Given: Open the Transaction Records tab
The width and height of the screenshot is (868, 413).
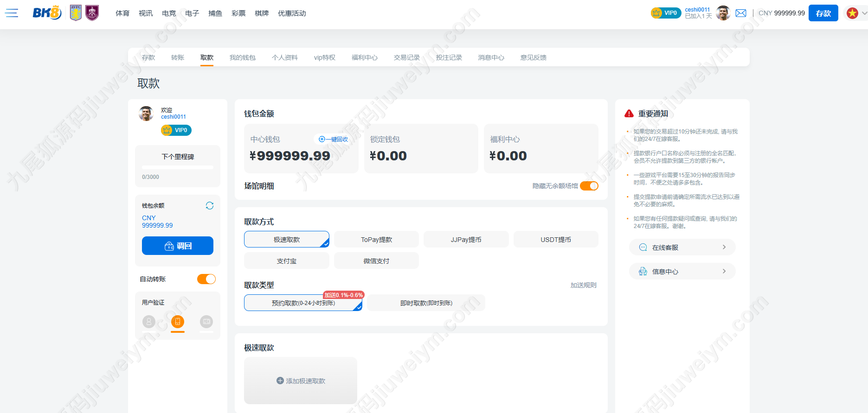Looking at the screenshot, I should click(x=407, y=57).
